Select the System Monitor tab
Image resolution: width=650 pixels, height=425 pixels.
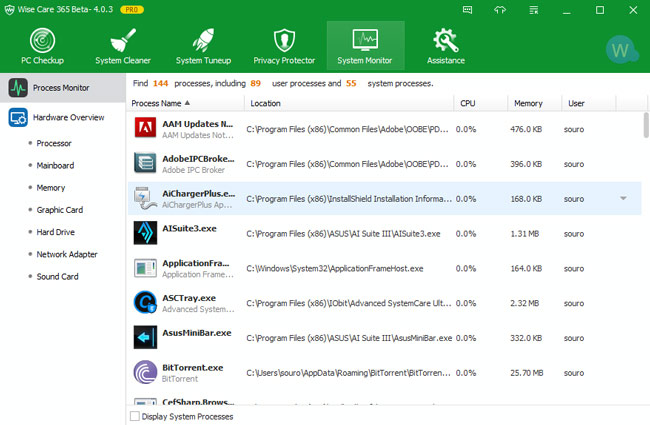365,46
